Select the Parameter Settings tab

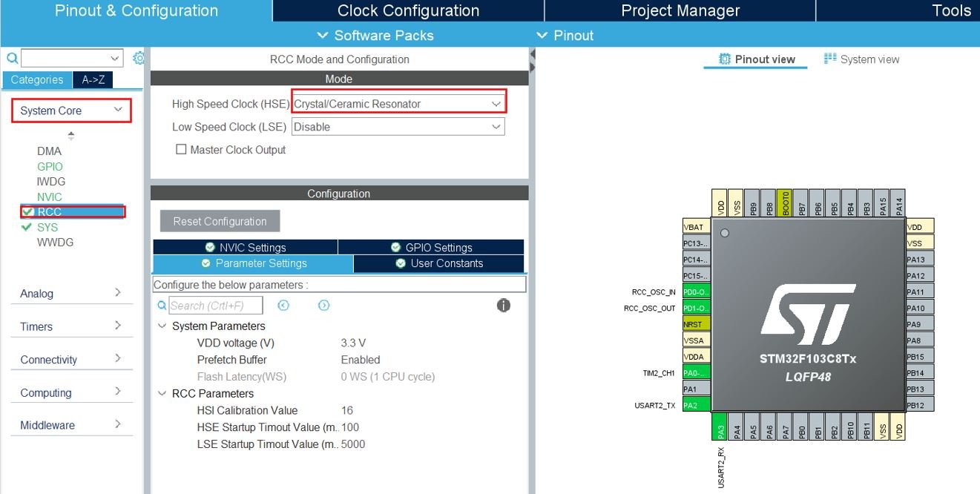(253, 263)
